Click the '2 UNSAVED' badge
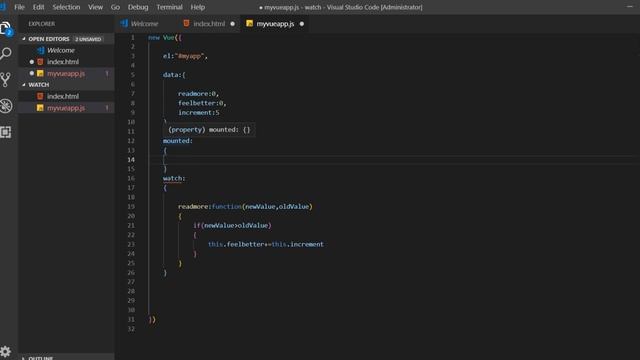640x360 pixels. tap(88, 39)
